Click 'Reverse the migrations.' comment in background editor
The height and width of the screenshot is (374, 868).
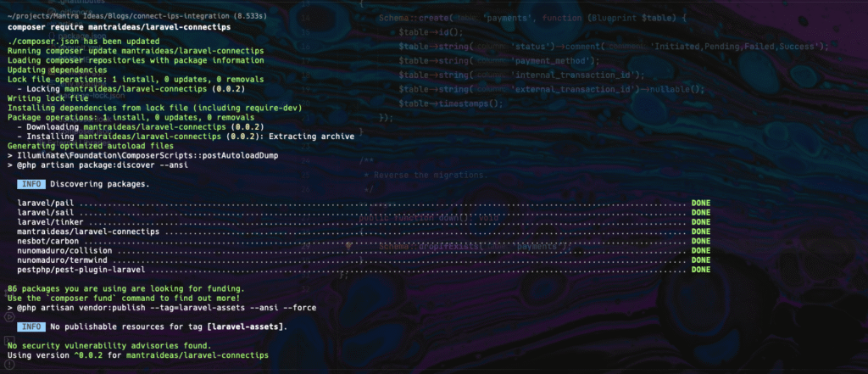[426, 175]
